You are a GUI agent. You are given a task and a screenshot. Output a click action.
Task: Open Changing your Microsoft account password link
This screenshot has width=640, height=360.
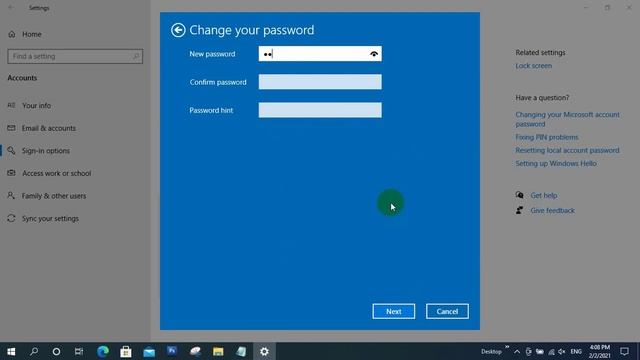pos(567,119)
